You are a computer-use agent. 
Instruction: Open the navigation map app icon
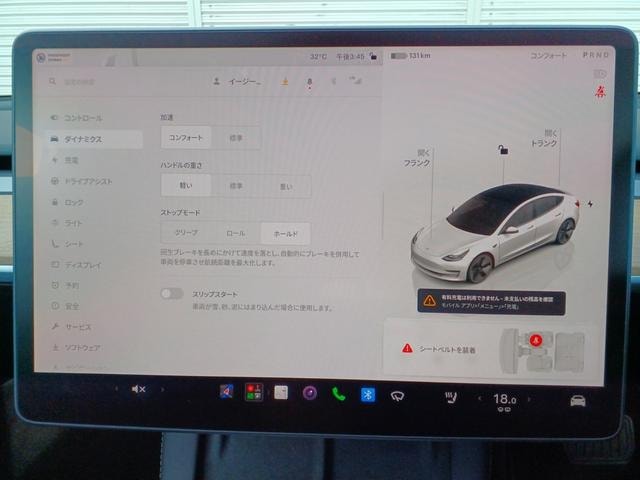pos(227,391)
